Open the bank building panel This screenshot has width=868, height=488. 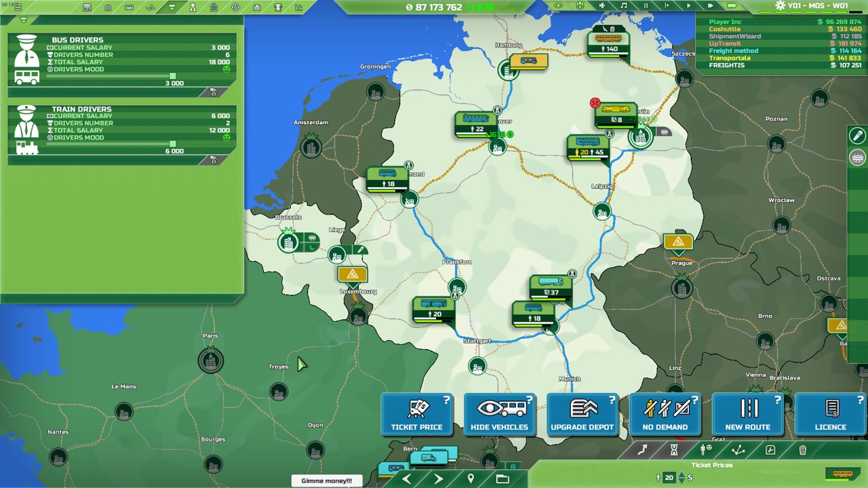tap(214, 7)
